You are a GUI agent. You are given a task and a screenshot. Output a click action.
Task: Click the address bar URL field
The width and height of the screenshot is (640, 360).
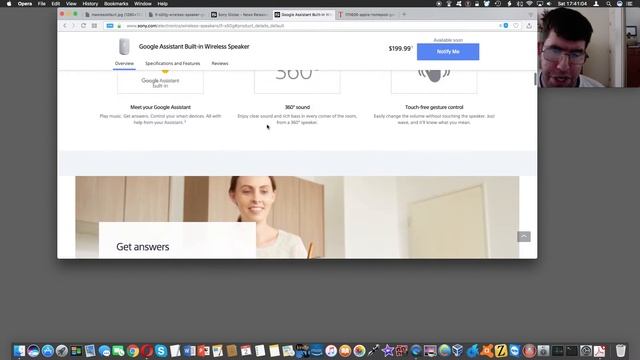pos(302,26)
